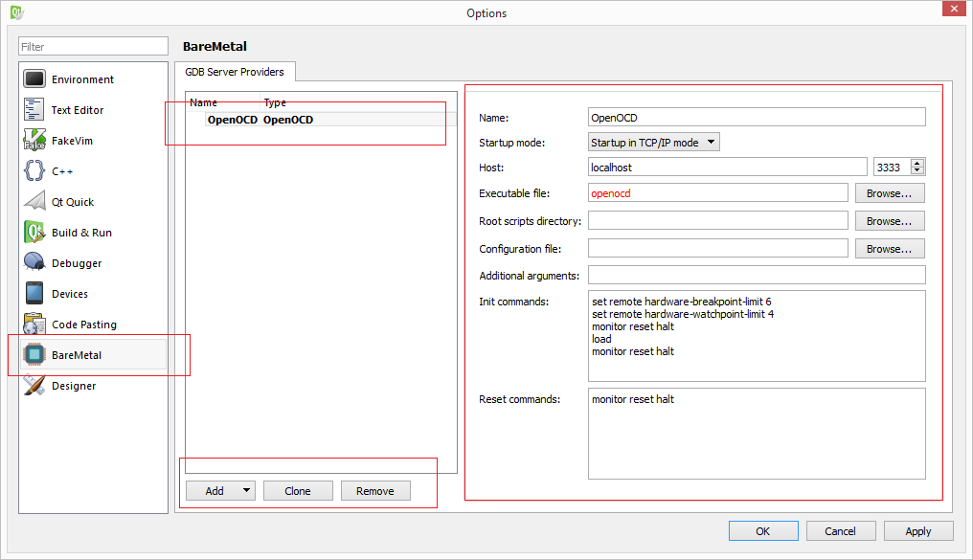The image size is (973, 560).
Task: Clone the selected provider
Action: pos(298,490)
